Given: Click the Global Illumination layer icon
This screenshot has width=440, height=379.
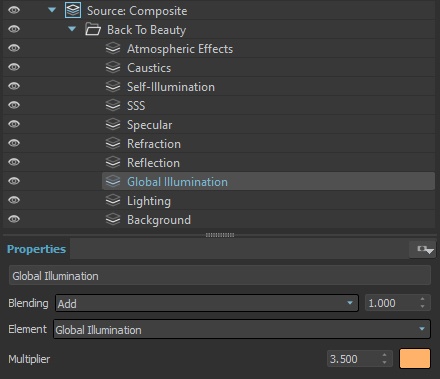Looking at the screenshot, I should point(113,181).
